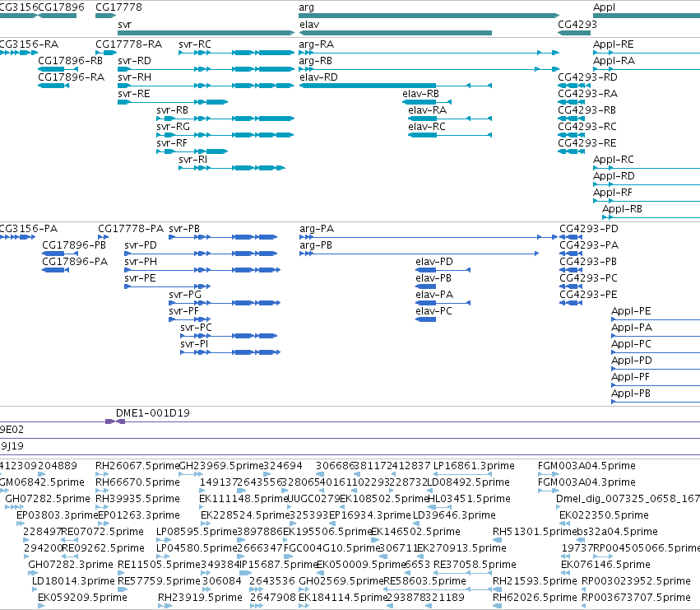The width and height of the screenshot is (700, 610).
Task: Open transcript arg-RB
Action: (316, 61)
